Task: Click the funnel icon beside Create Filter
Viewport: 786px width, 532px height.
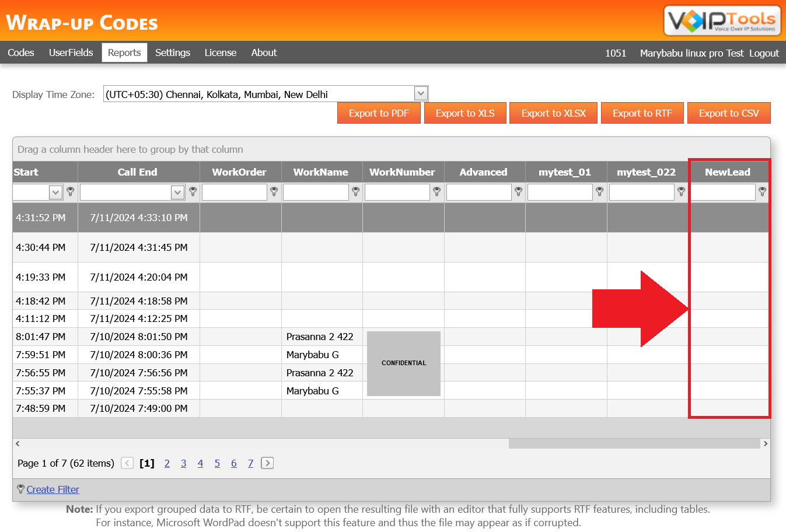Action: (x=20, y=489)
